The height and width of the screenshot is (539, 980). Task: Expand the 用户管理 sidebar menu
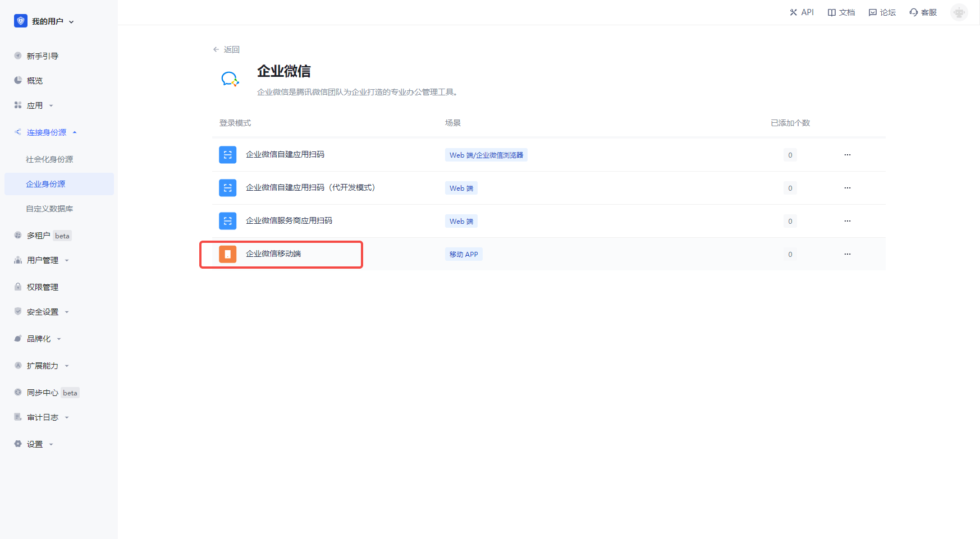click(43, 260)
